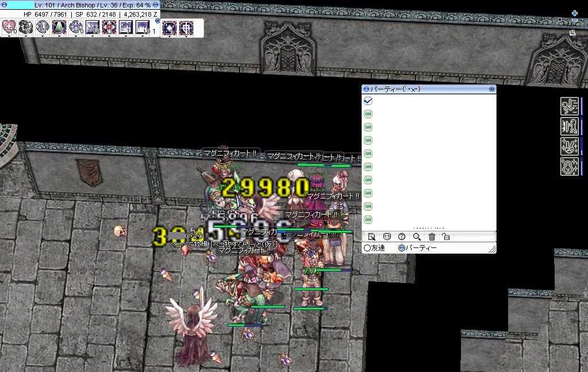The image size is (588, 372).
Task: Click the fifth ON badge in party list
Action: tap(368, 166)
